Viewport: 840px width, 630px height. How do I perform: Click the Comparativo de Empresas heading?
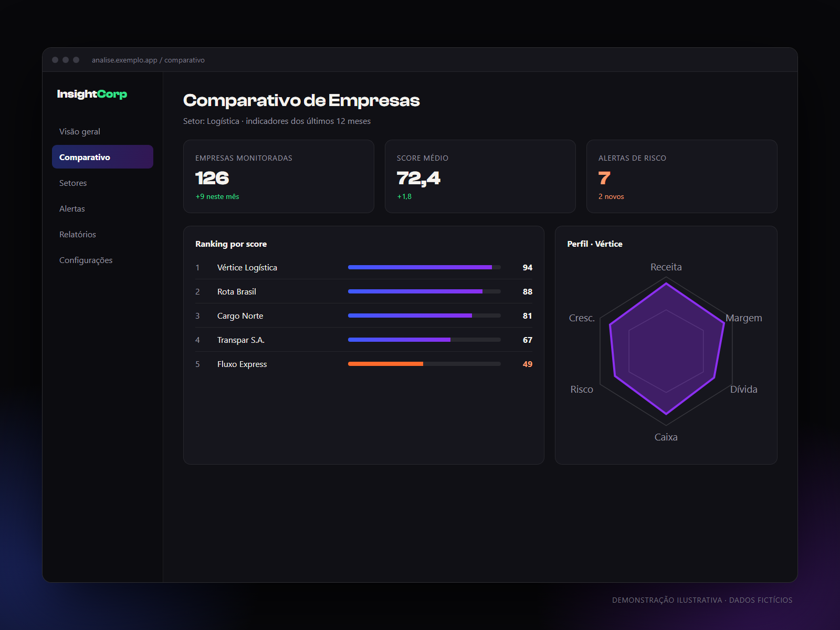[301, 100]
